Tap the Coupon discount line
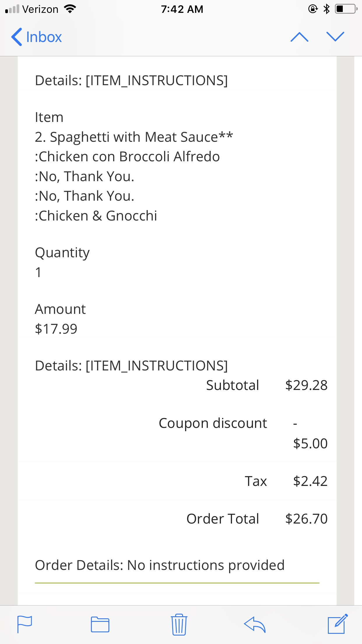Viewport: 362px width, 644px height. (213, 423)
